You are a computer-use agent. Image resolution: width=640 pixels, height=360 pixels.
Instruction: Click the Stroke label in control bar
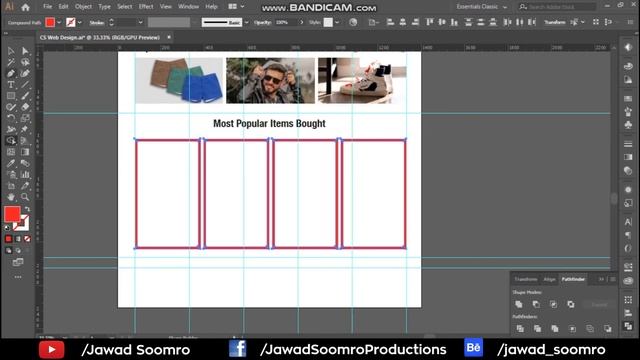coord(97,23)
